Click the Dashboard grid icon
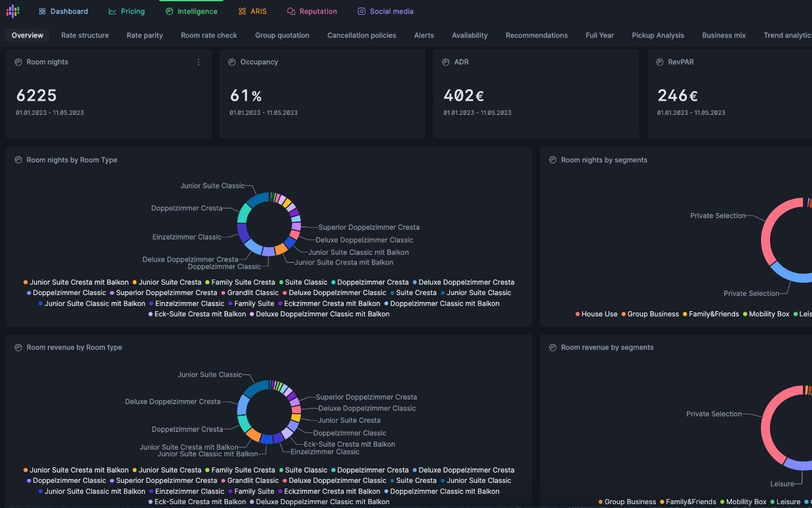The height and width of the screenshot is (508, 812). coord(42,12)
